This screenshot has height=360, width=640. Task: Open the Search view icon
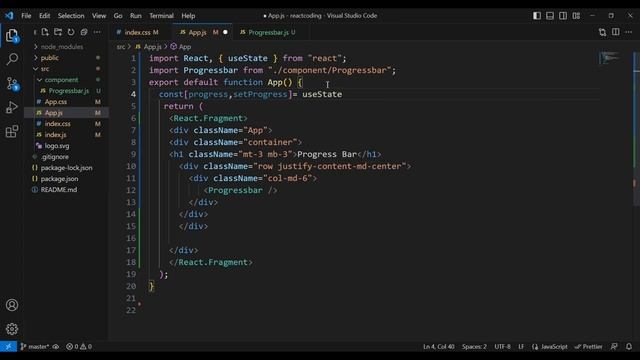click(12, 59)
